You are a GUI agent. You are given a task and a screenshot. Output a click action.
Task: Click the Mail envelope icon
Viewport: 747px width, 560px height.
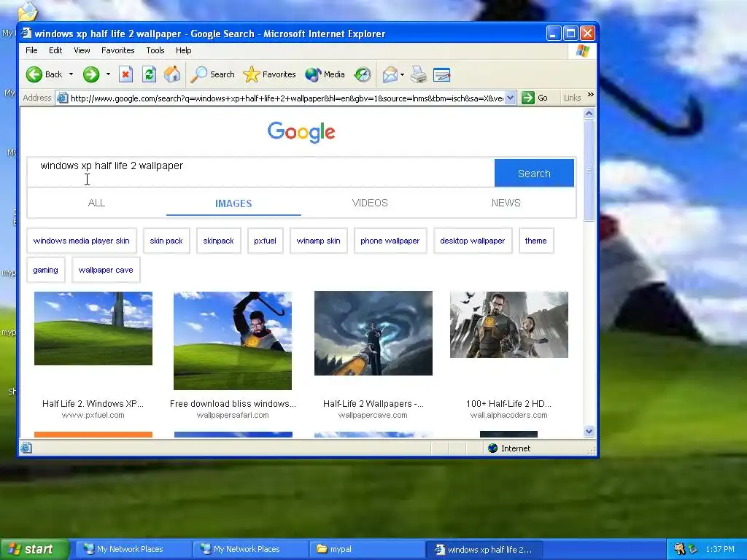point(390,74)
